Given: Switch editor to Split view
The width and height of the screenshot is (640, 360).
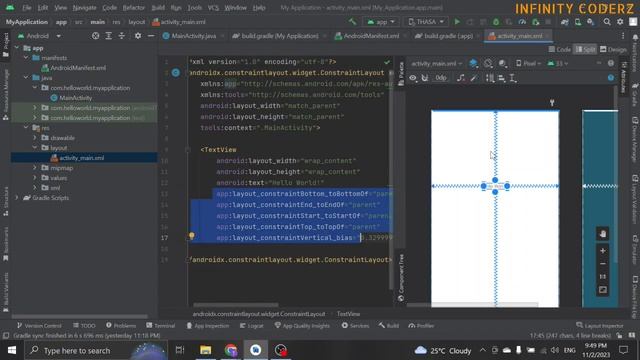Looking at the screenshot, I should tap(585, 49).
